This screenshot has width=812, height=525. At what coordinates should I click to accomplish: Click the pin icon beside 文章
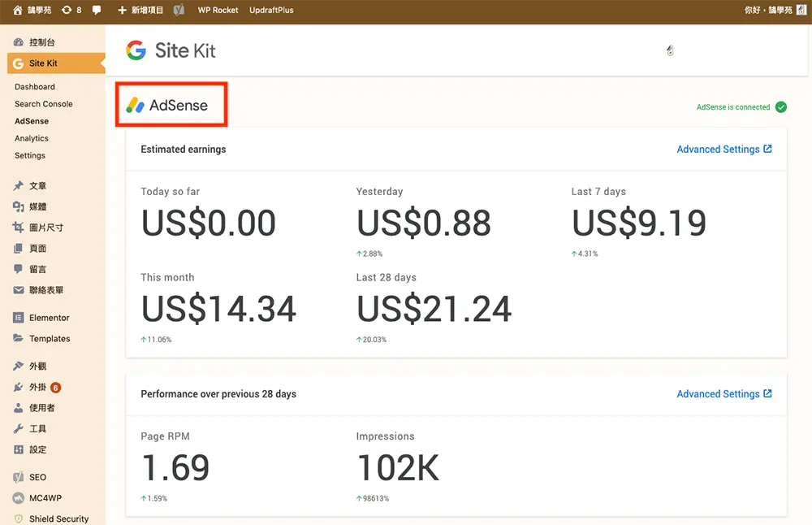click(18, 185)
